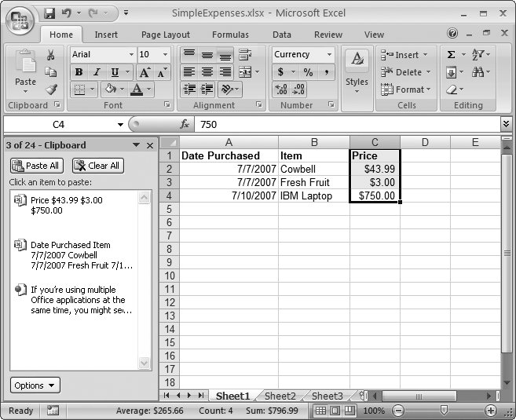Center text horizontally
Image resolution: width=516 pixels, height=420 pixels.
pos(207,72)
